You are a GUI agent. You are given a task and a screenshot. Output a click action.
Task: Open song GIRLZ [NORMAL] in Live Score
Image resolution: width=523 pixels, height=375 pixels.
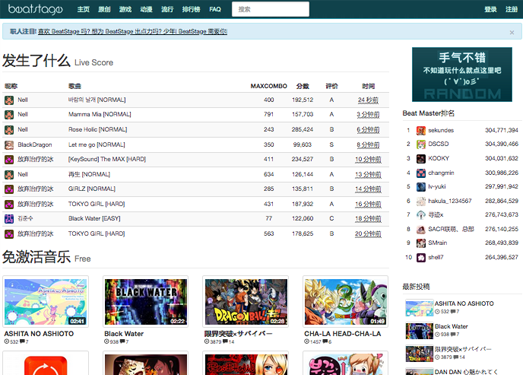coord(92,189)
